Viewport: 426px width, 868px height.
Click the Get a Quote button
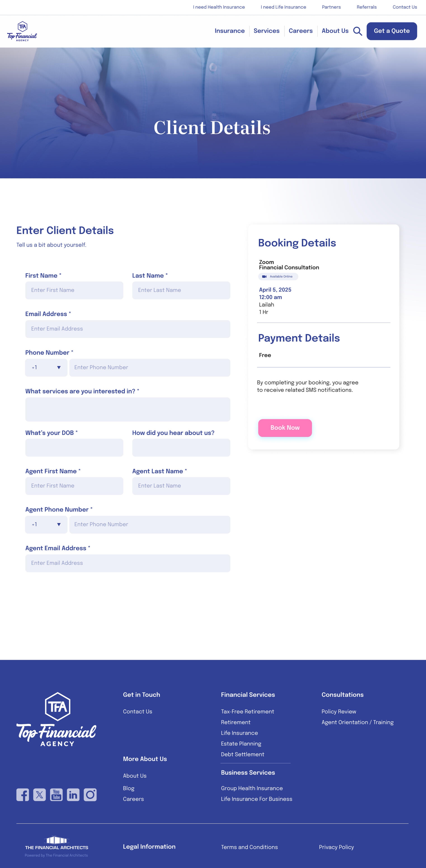392,31
